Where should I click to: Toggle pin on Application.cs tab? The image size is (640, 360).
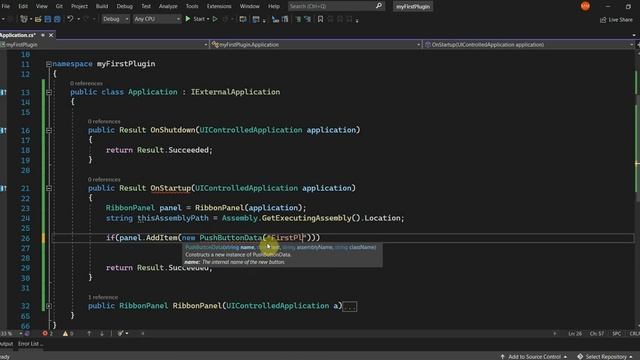tap(43, 35)
